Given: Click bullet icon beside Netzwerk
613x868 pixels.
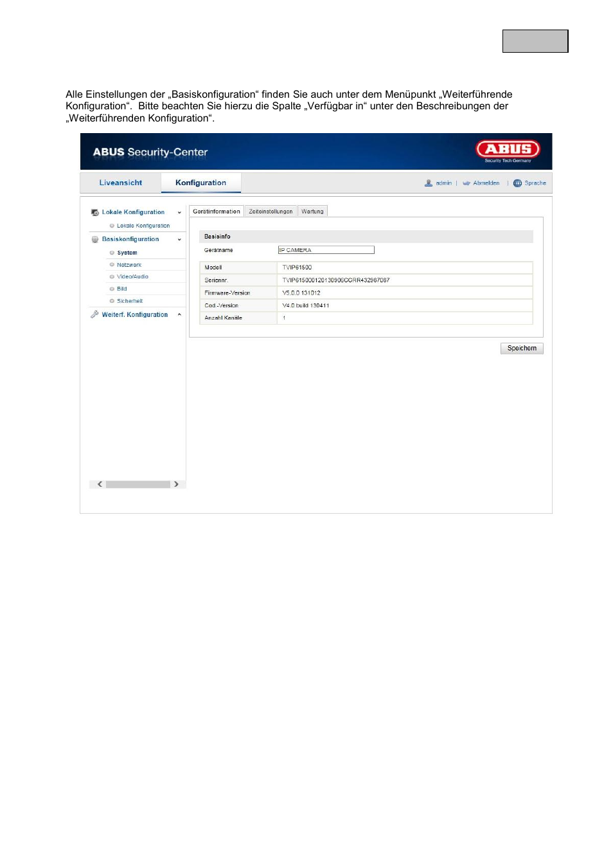Looking at the screenshot, I should (112, 265).
